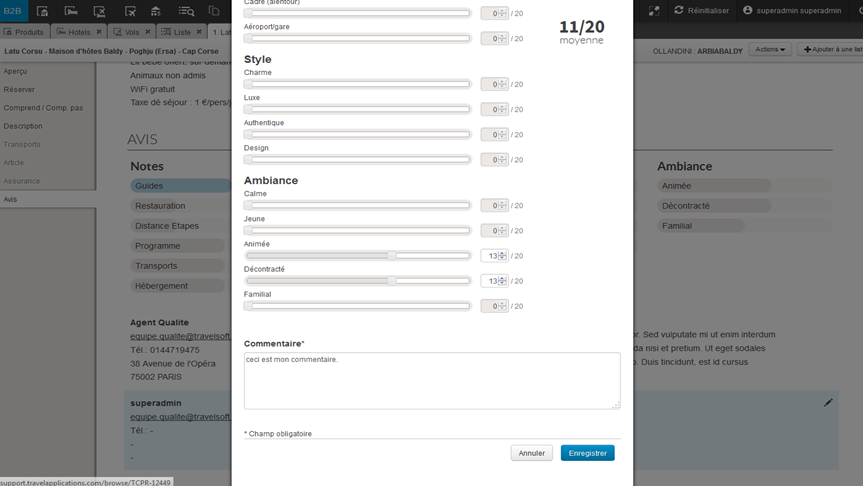Select Description in the left sidebar
Image resolution: width=863 pixels, height=486 pixels.
(23, 126)
